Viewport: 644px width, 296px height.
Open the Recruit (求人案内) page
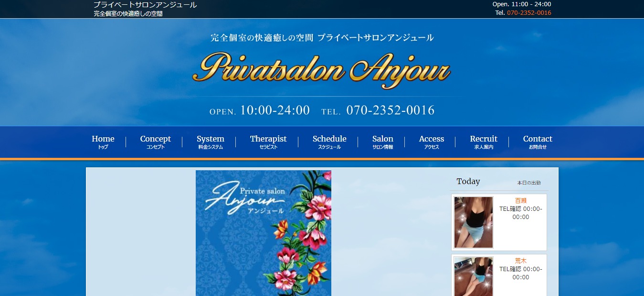[483, 142]
